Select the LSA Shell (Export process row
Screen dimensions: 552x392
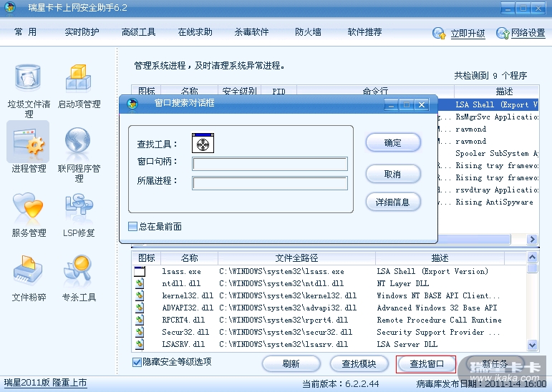[488, 104]
